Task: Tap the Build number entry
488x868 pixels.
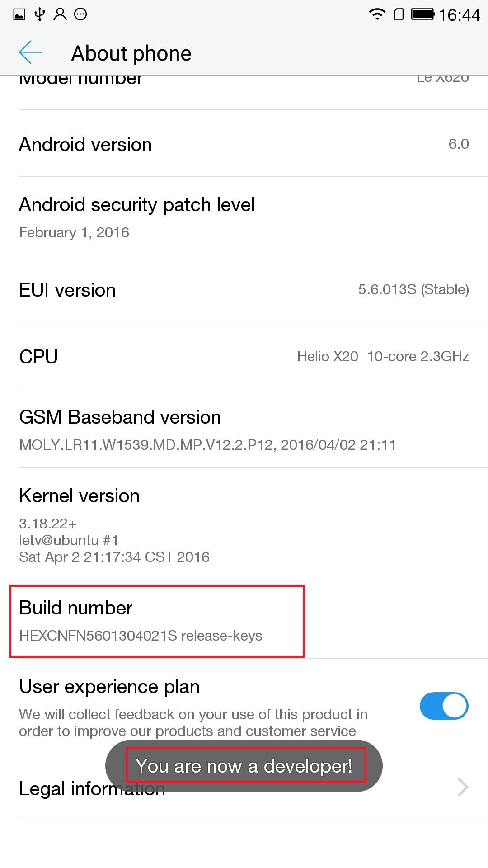Action: point(244,619)
